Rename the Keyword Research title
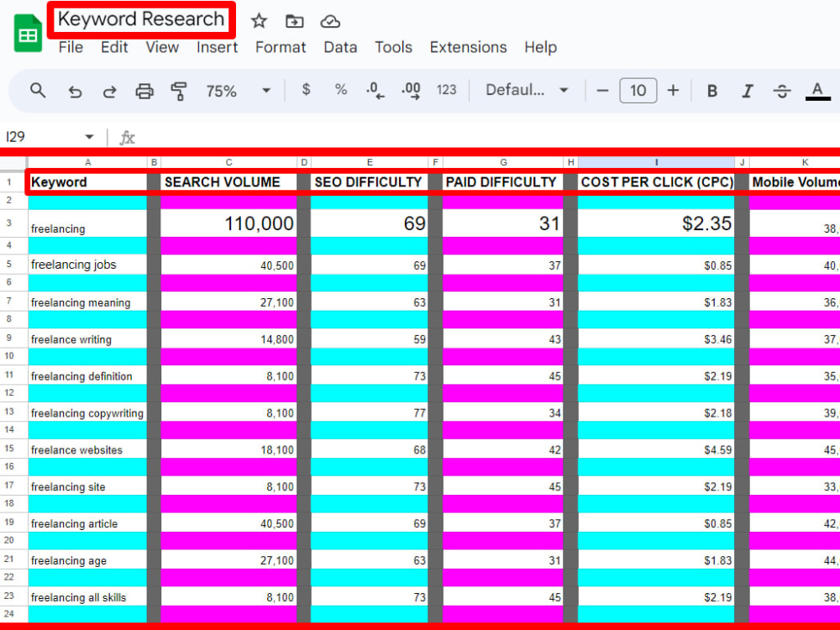Image resolution: width=840 pixels, height=630 pixels. point(141,19)
